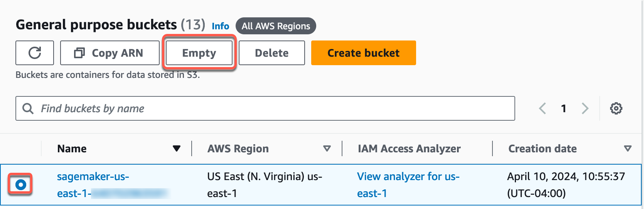
Task: Click page number 1 in pagination
Action: (563, 108)
